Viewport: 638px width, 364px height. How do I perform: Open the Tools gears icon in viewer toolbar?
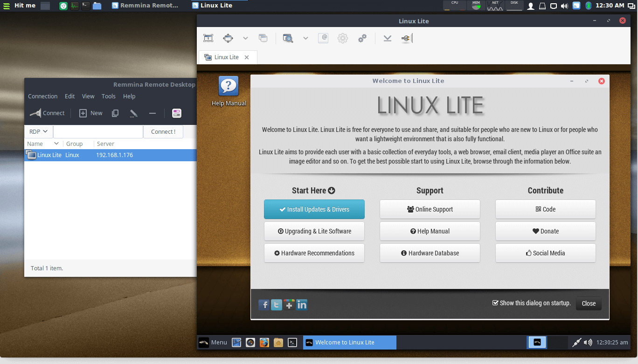click(362, 38)
